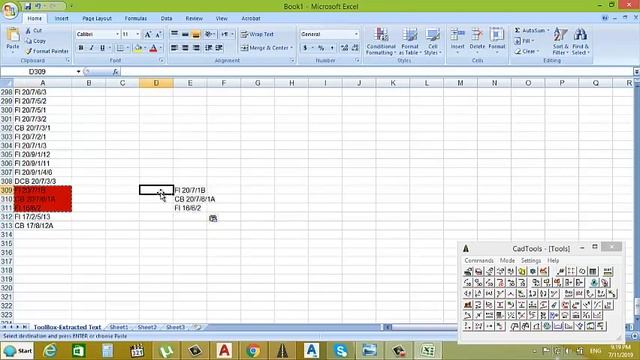The width and height of the screenshot is (640, 360).
Task: Toggle underline formatting
Action: point(102,48)
